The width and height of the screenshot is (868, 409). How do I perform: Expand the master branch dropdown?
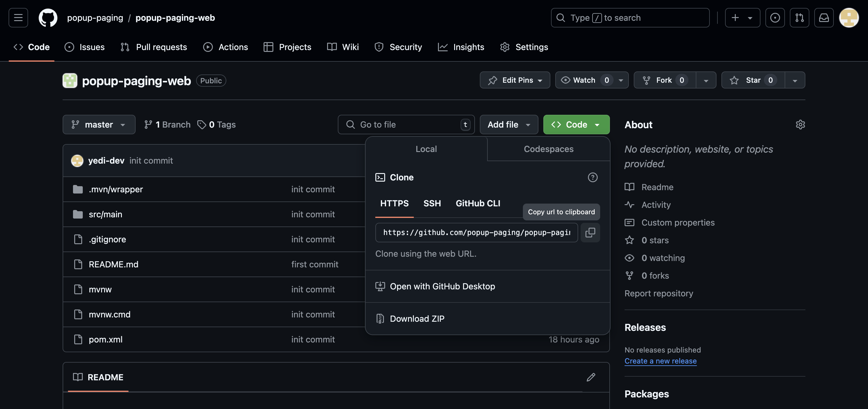pyautogui.click(x=99, y=125)
